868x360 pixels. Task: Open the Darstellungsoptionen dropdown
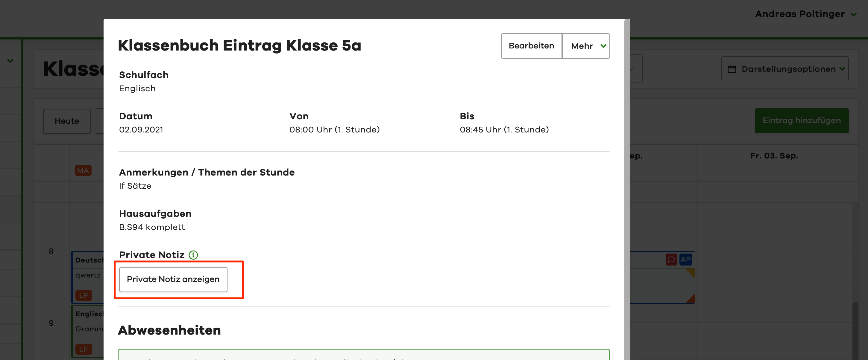(x=784, y=69)
